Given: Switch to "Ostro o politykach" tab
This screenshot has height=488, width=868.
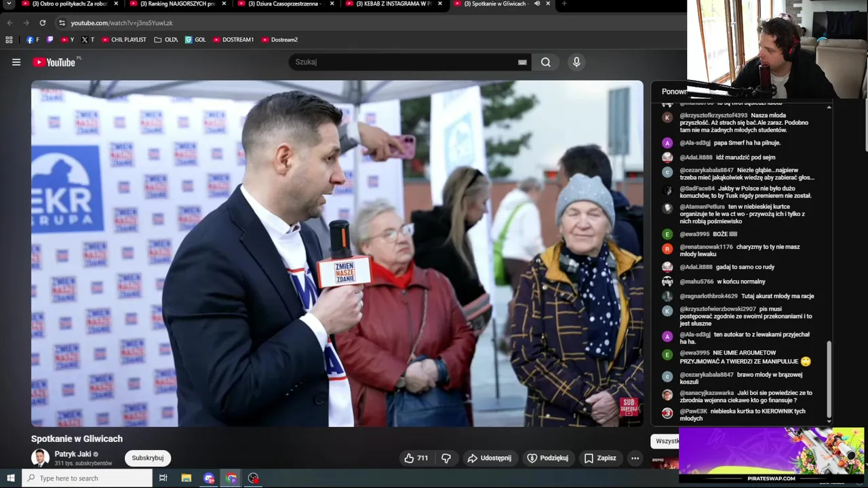Looking at the screenshot, I should 71,3.
